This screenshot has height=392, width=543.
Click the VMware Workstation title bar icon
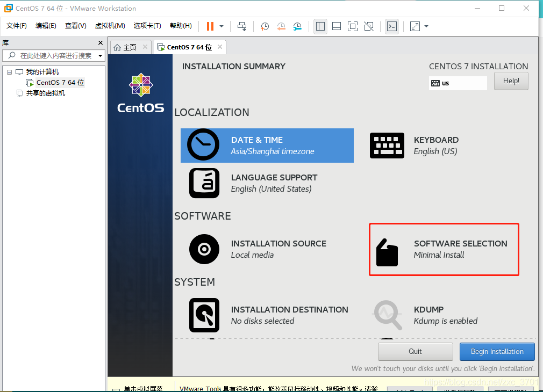click(x=8, y=8)
